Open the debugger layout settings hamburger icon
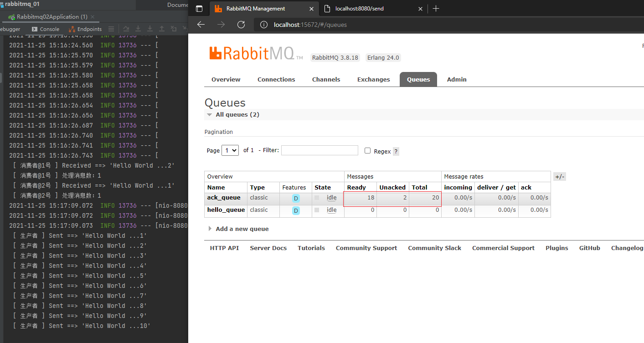 (x=111, y=29)
